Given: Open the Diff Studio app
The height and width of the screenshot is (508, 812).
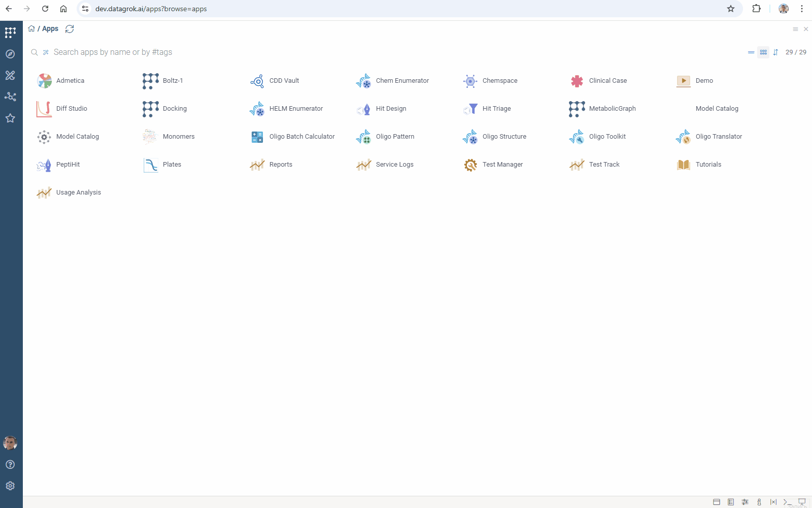Looking at the screenshot, I should 71,109.
